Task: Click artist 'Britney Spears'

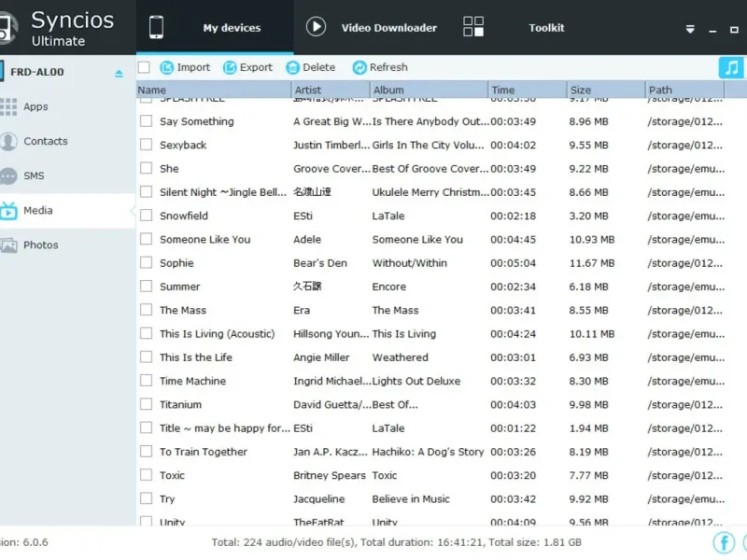Action: [x=330, y=475]
